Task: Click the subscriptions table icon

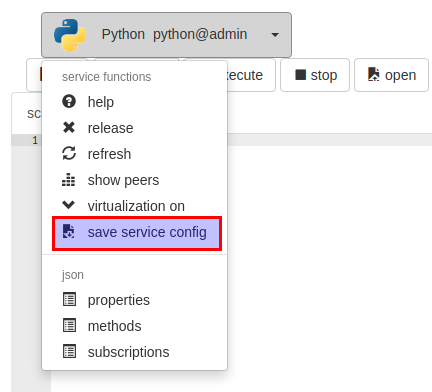Action: (x=69, y=351)
